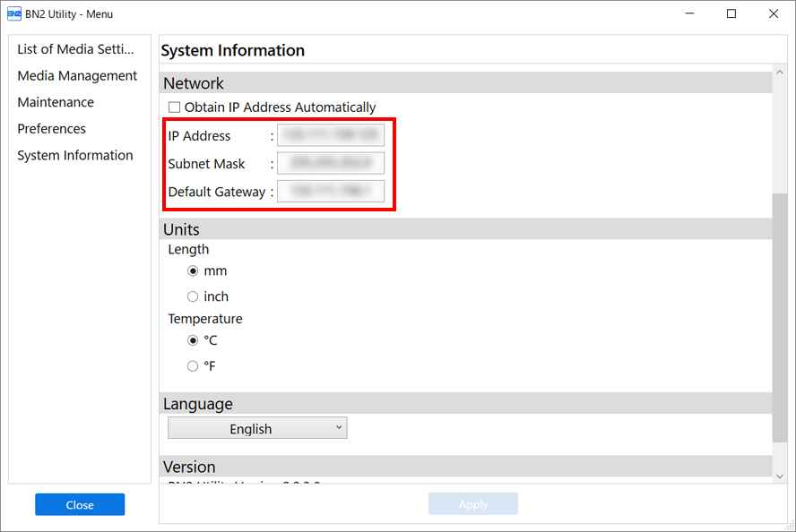Click the scrollbar down arrow
Screen dimensions: 796x532
coord(779,476)
